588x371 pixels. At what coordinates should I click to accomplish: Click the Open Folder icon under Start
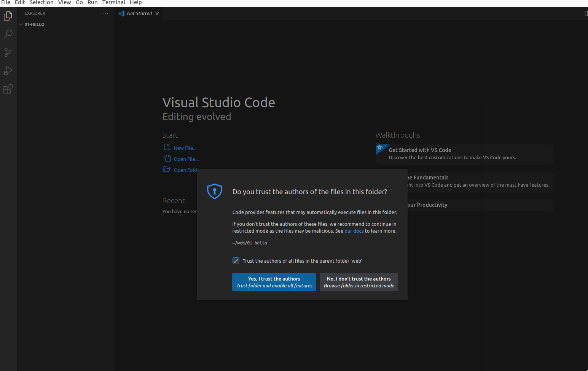tap(167, 170)
